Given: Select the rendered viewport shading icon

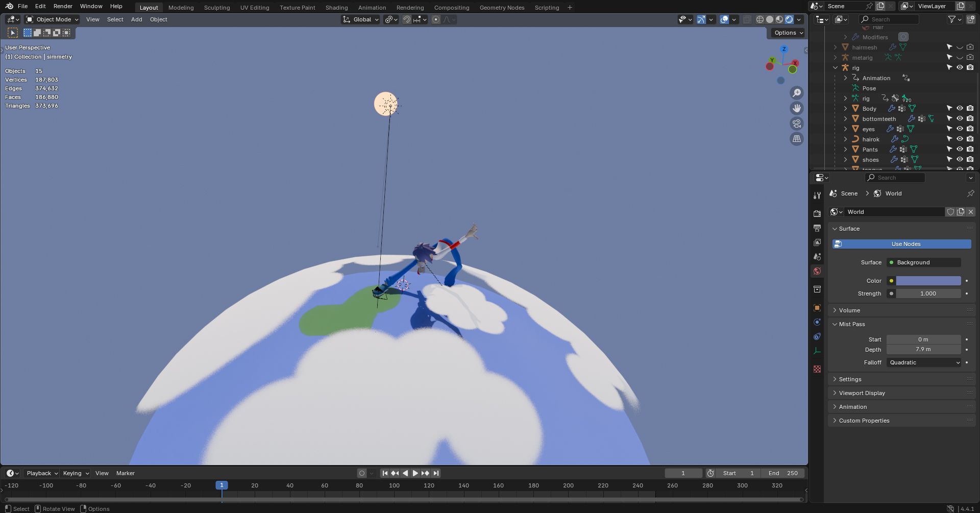Looking at the screenshot, I should coord(789,19).
